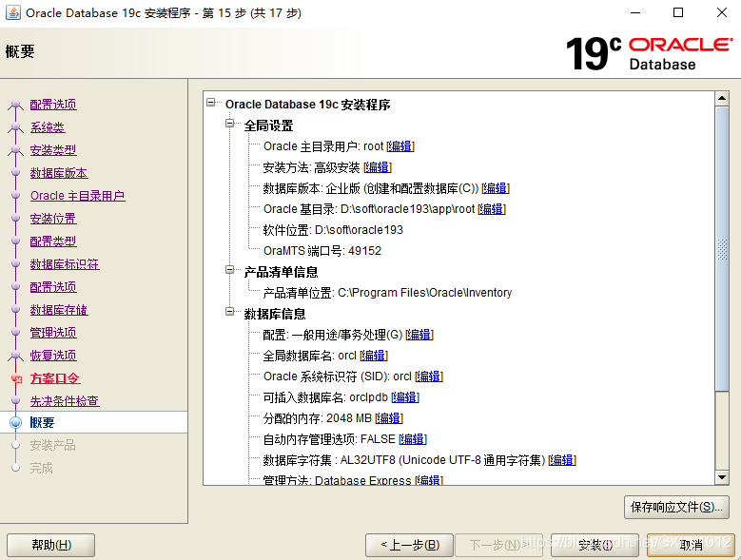Edit the 配置 一般用途/事务处理 setting
Viewport: 741px width, 560px height.
pyautogui.click(x=419, y=335)
